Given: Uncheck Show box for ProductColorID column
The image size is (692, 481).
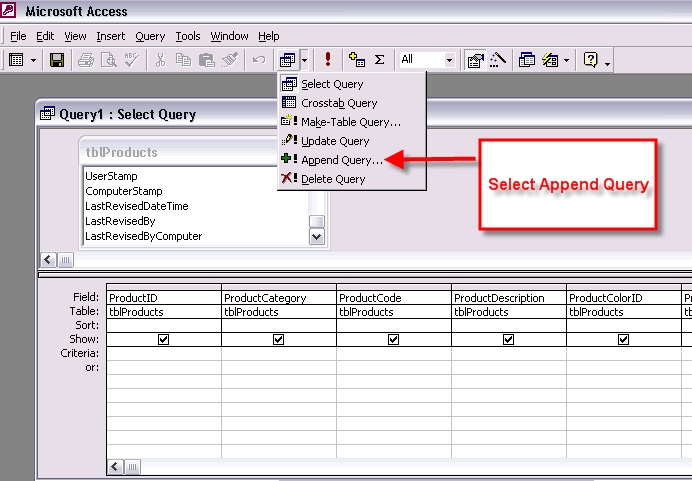Looking at the screenshot, I should click(x=624, y=339).
